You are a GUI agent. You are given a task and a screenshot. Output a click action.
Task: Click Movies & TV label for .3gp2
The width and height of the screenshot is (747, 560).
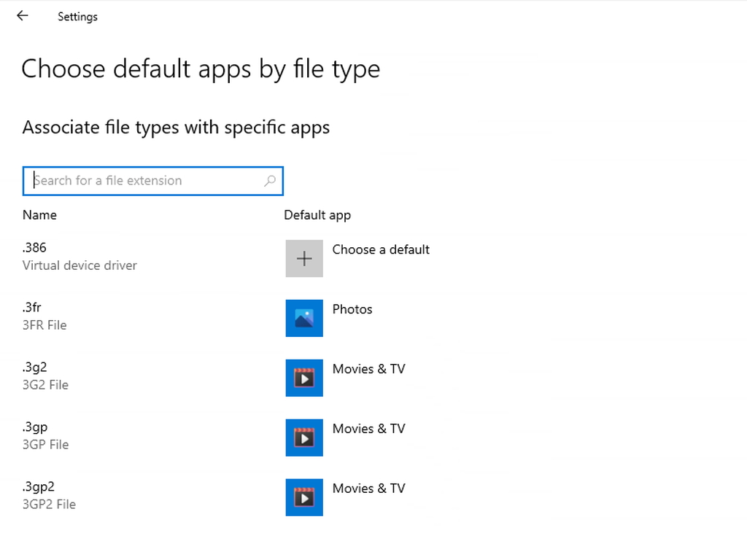click(368, 489)
